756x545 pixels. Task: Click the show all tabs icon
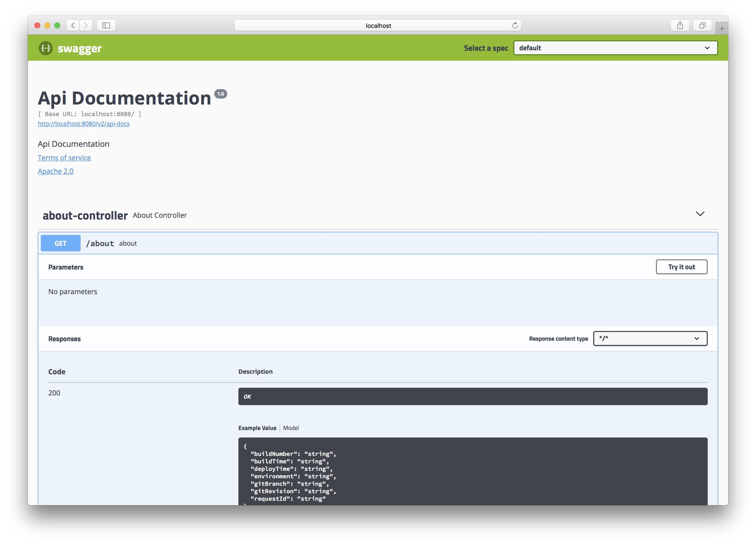(702, 25)
